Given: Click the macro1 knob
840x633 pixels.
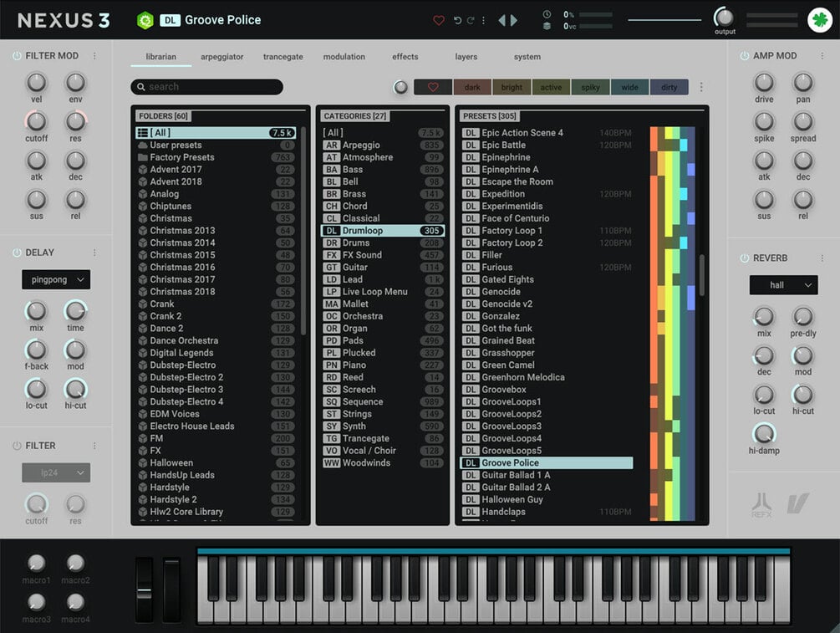Looking at the screenshot, I should (x=37, y=563).
